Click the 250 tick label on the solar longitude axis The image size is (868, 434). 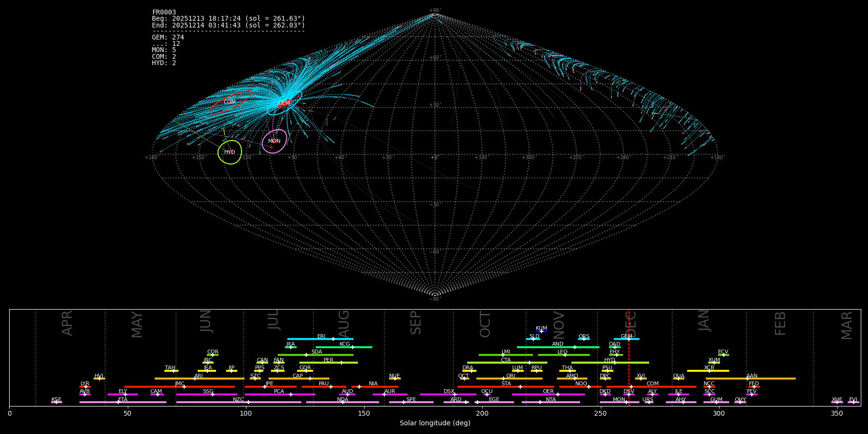coord(600,413)
